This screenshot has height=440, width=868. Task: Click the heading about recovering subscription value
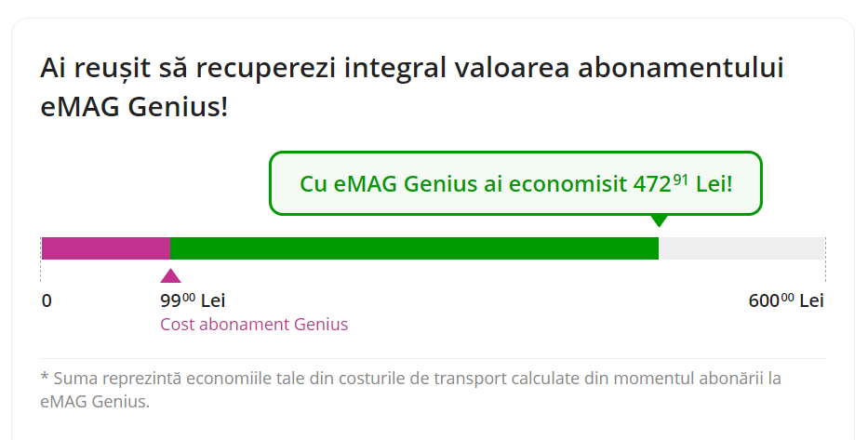tap(412, 87)
